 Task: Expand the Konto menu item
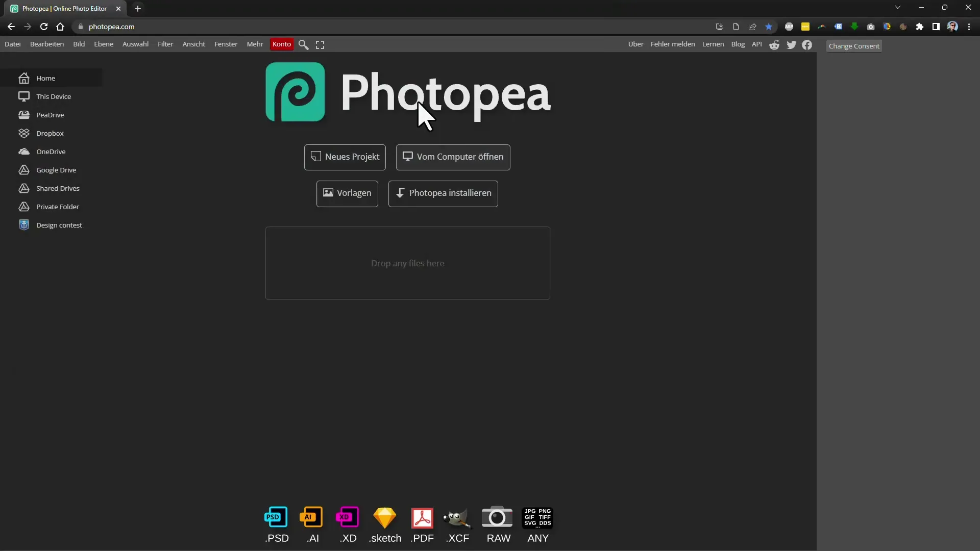coord(281,44)
